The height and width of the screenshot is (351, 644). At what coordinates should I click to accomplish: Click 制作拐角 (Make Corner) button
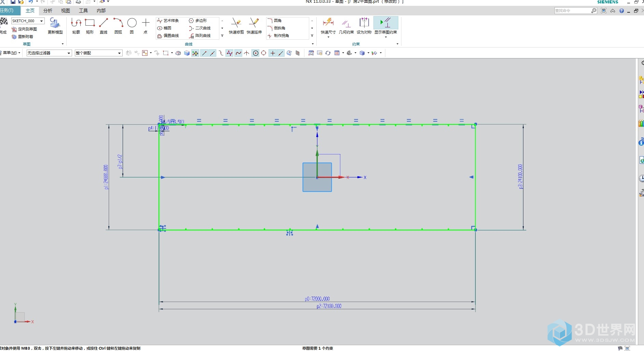pos(278,36)
